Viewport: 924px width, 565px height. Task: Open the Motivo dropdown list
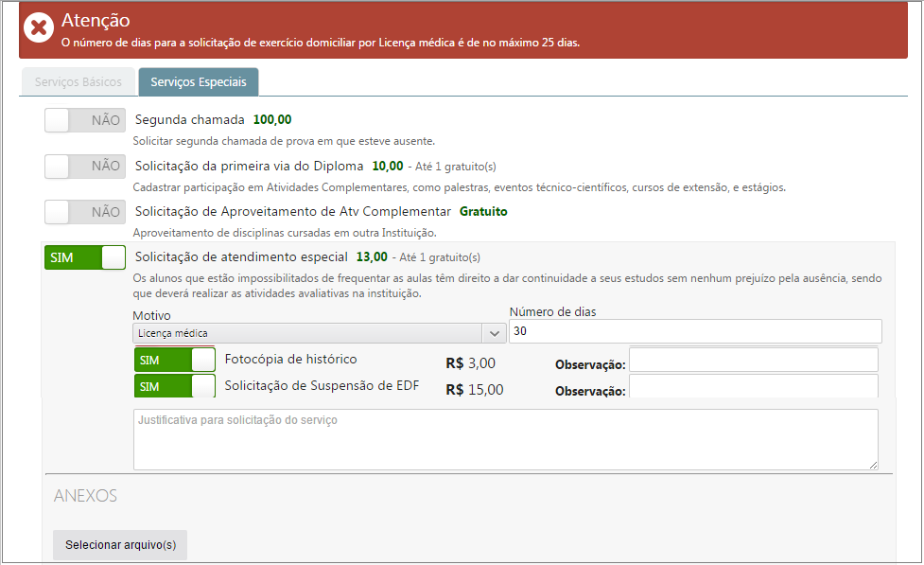(317, 333)
